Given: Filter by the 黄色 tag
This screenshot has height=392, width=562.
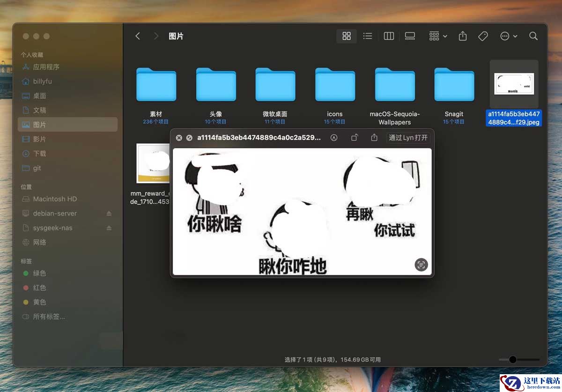Looking at the screenshot, I should pyautogui.click(x=67, y=303).
